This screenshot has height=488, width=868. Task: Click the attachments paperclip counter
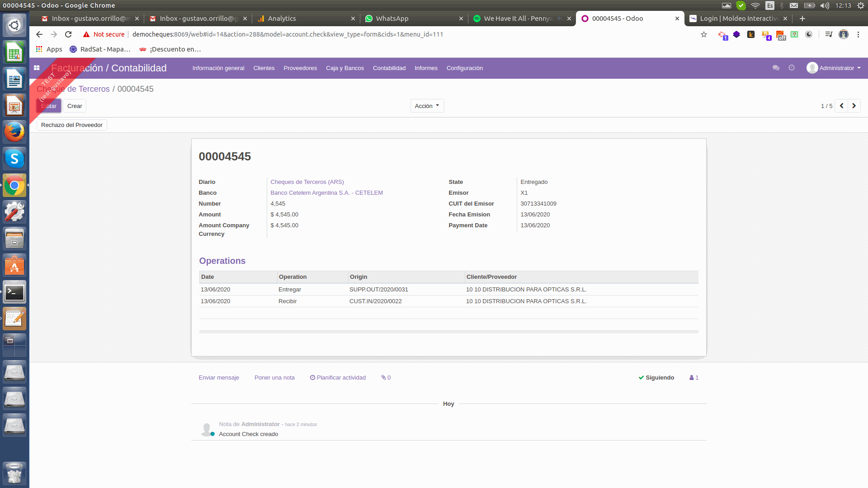(386, 378)
